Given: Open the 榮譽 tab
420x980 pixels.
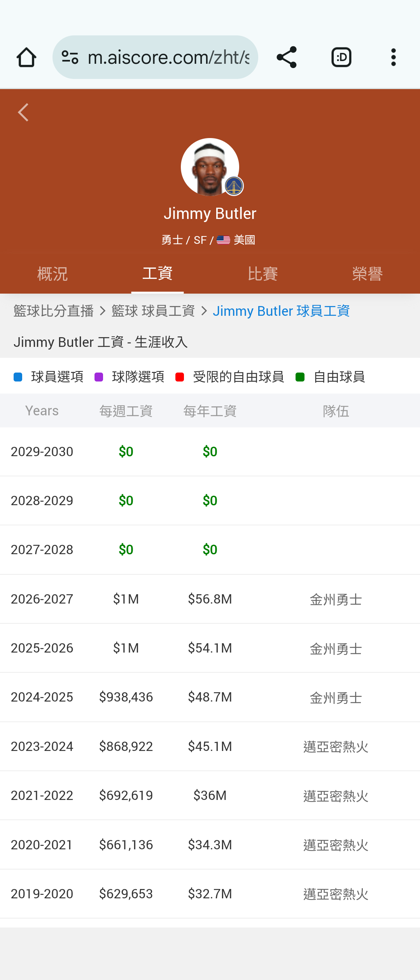Looking at the screenshot, I should coord(367,274).
